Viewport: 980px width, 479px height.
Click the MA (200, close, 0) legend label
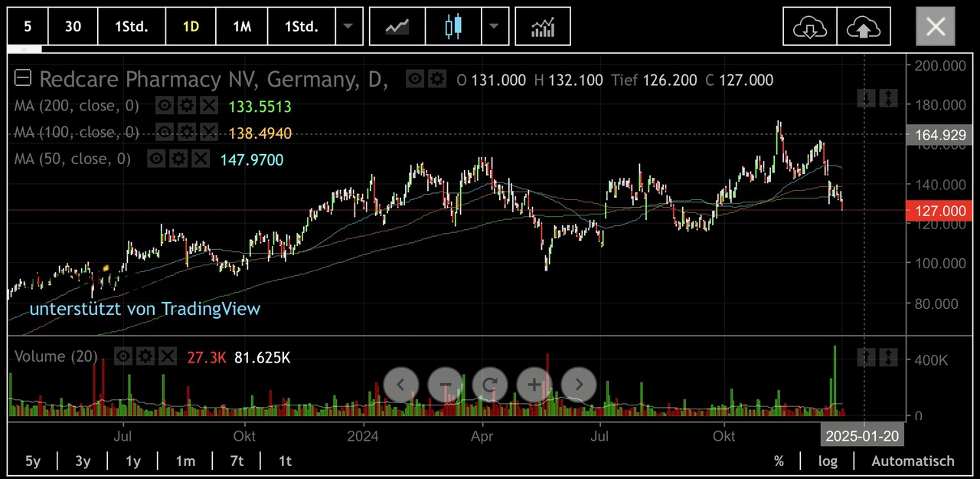click(x=77, y=106)
